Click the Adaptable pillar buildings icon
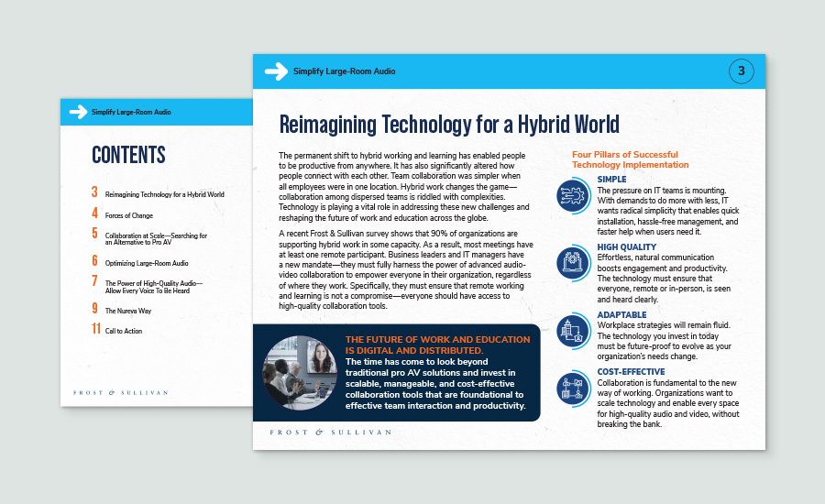 coord(575,329)
